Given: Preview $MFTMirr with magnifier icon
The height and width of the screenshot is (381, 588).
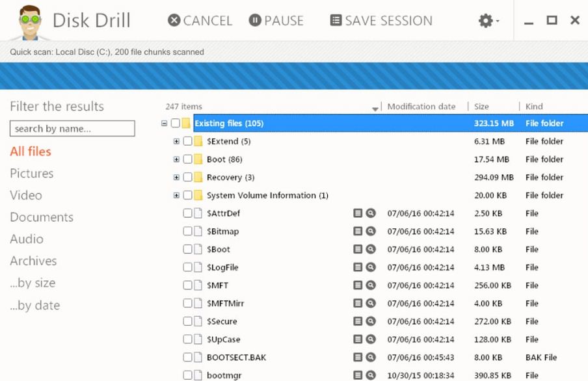Looking at the screenshot, I should [x=371, y=304].
